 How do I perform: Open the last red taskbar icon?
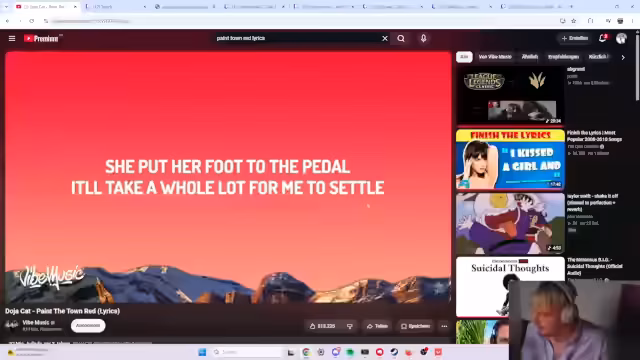[x=438, y=352]
